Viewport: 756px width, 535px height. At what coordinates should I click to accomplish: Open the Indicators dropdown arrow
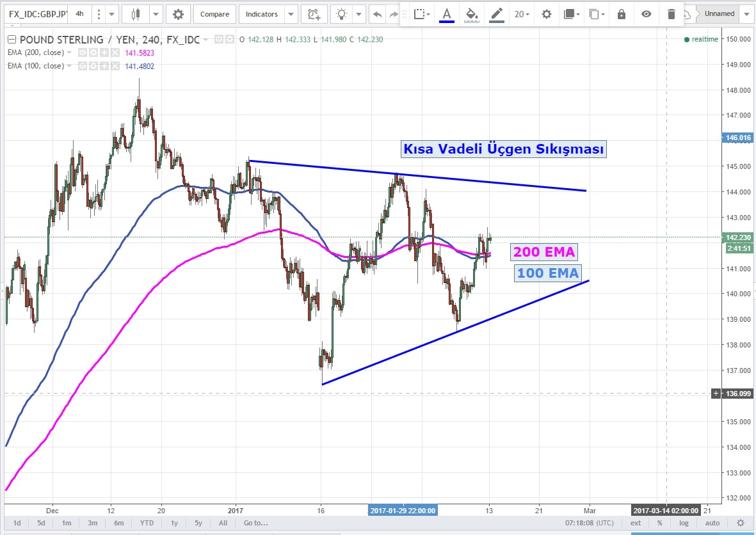click(291, 14)
